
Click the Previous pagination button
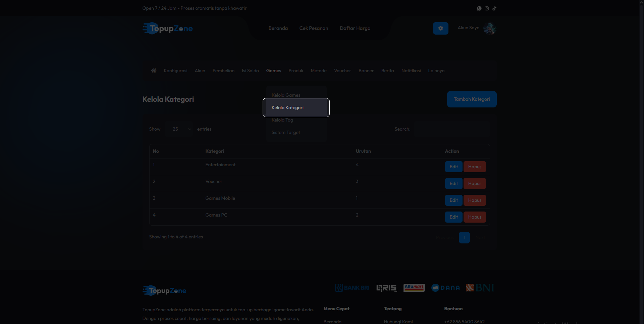tap(445, 237)
